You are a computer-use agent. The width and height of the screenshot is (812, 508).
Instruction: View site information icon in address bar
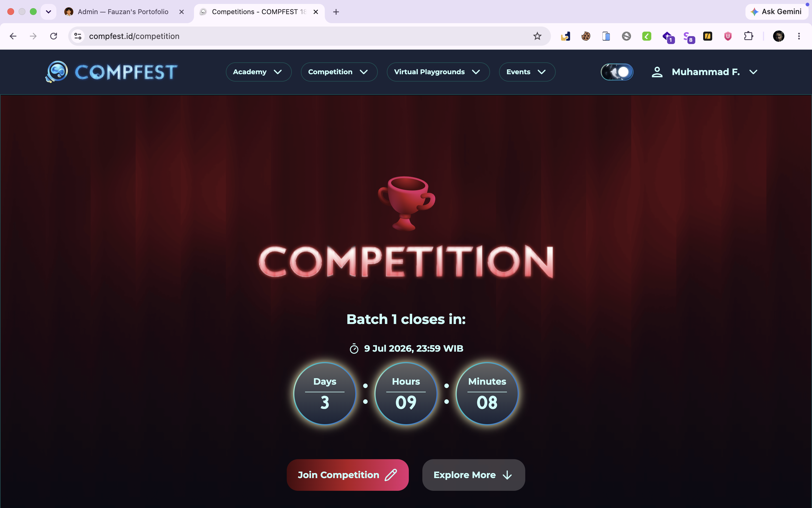78,36
